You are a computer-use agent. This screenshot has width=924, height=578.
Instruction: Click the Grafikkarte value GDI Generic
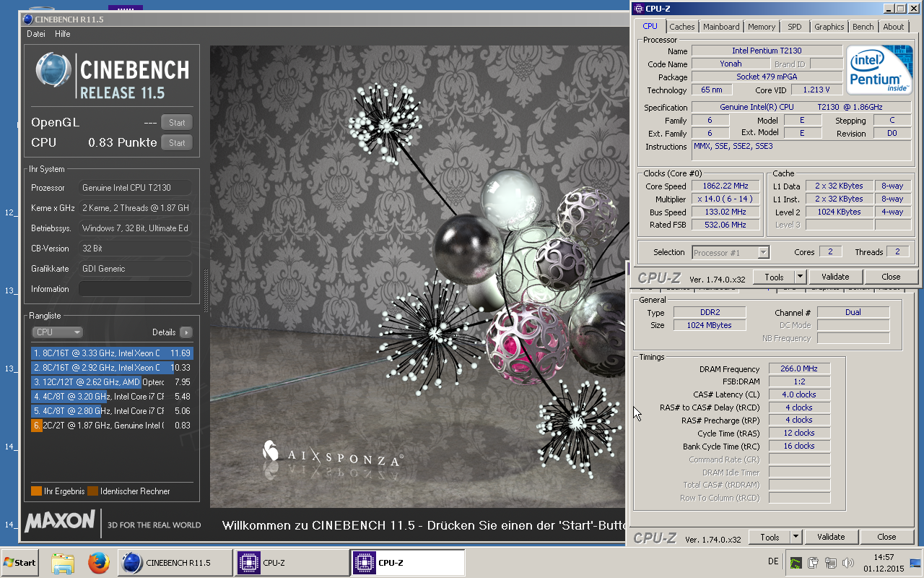pos(135,269)
